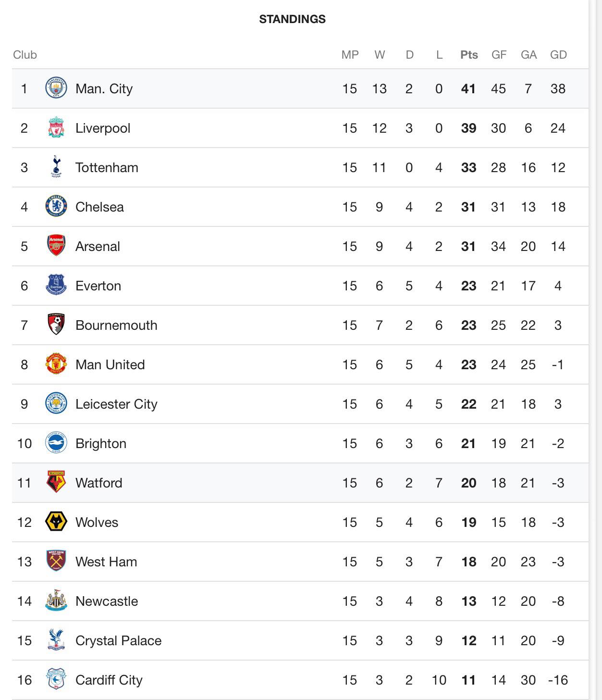The width and height of the screenshot is (602, 700).
Task: Click the GD column header
Action: coord(558,55)
